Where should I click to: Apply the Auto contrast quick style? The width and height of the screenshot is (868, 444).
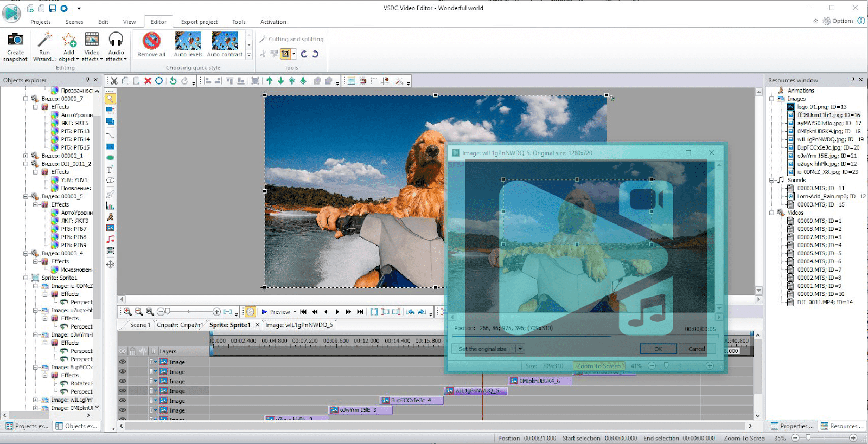click(x=225, y=44)
